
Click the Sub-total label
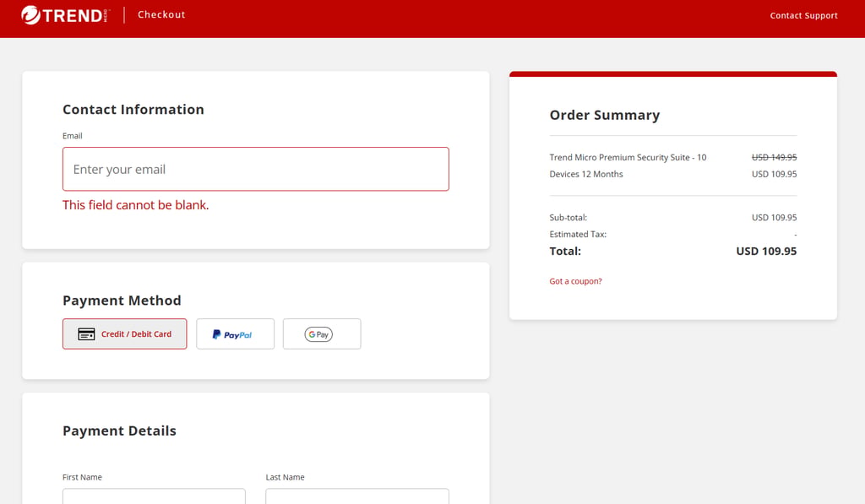tap(569, 218)
